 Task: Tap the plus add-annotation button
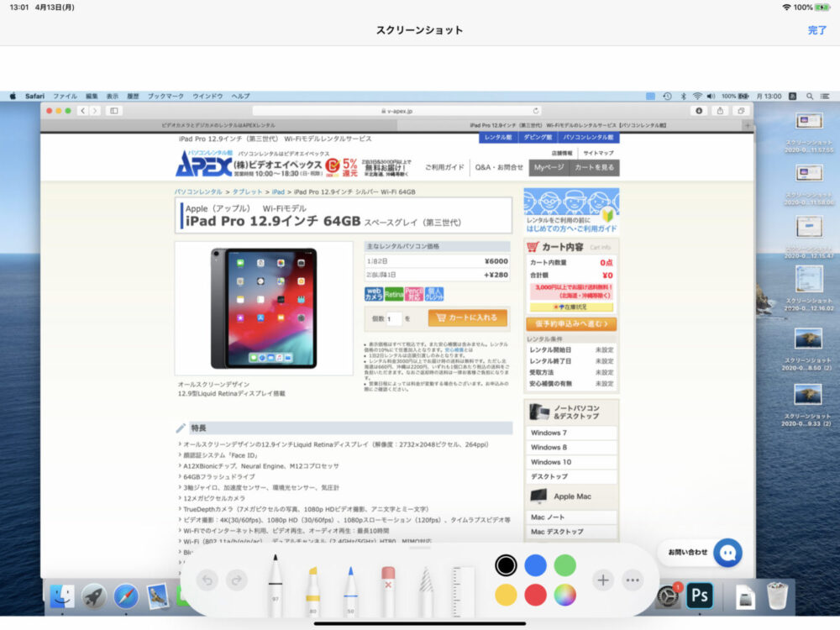[x=602, y=580]
